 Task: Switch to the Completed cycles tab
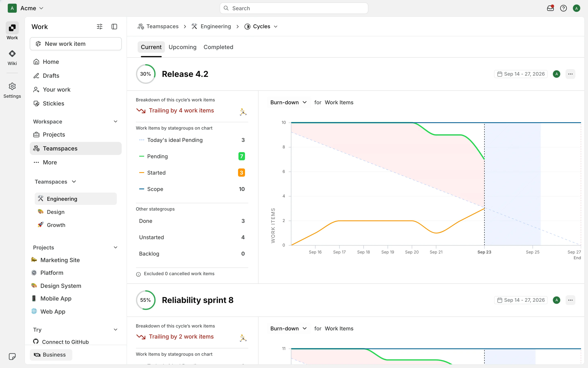click(218, 47)
